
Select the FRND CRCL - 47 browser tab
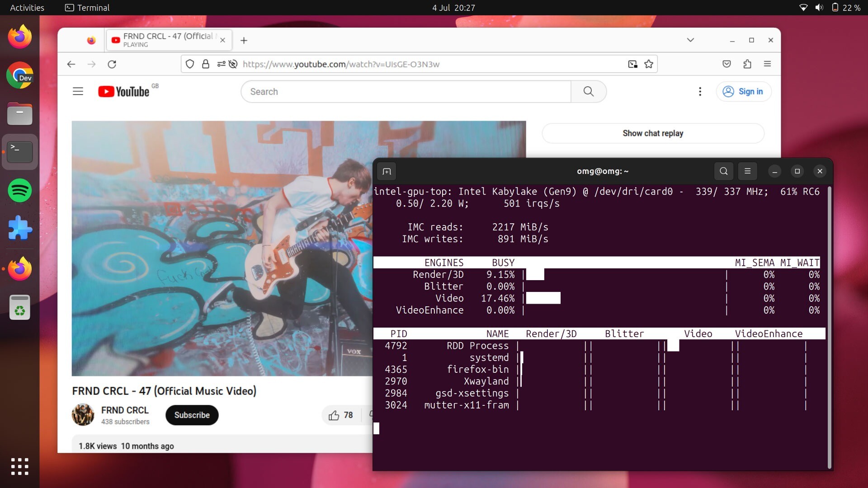pyautogui.click(x=167, y=40)
